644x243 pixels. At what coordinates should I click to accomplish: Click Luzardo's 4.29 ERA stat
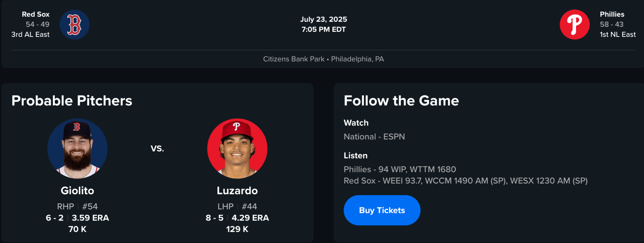250,218
